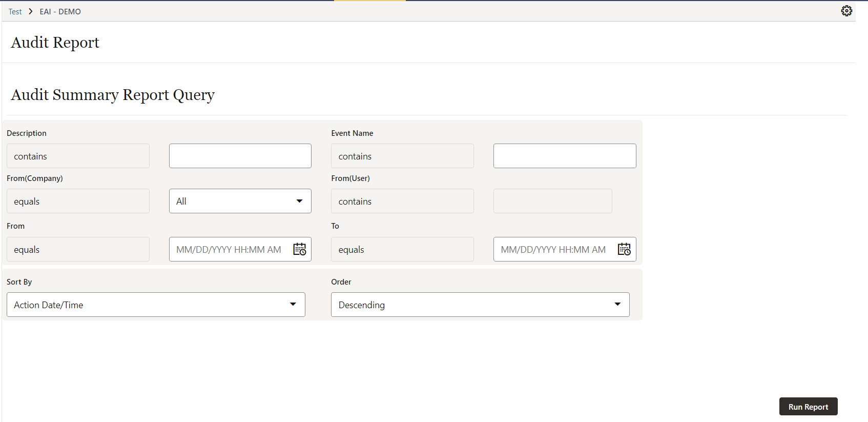Click the Event Name contains operator box
This screenshot has height=422, width=868.
coord(402,156)
